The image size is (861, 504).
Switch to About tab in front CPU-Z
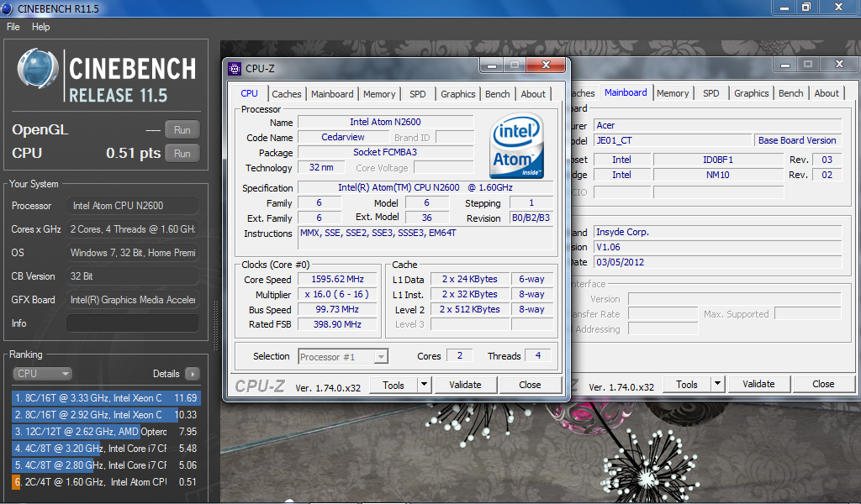pos(533,94)
